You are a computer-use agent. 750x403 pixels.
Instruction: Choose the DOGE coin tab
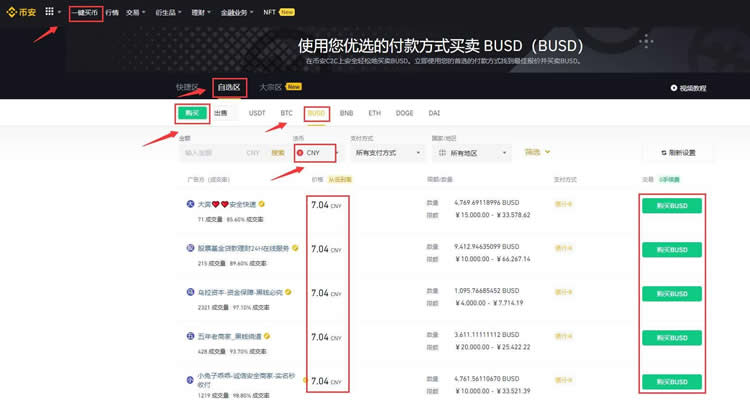[x=404, y=113]
